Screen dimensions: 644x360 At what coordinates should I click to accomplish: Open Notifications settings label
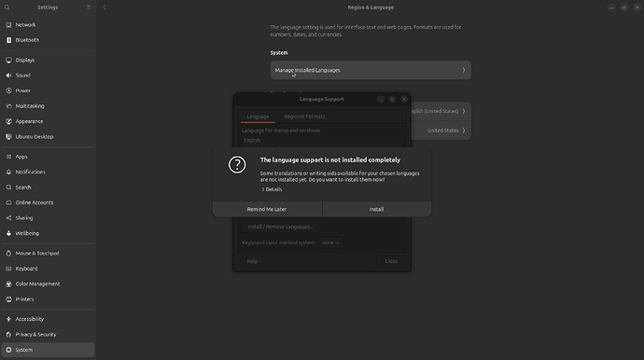tap(31, 172)
